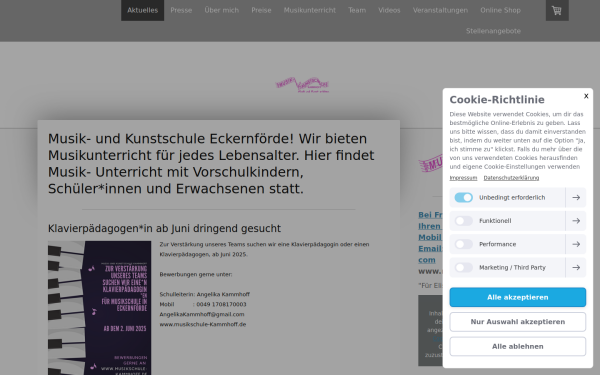Screen dimensions: 600x375
Task: Expand Performance details arrow
Action: [576, 244]
